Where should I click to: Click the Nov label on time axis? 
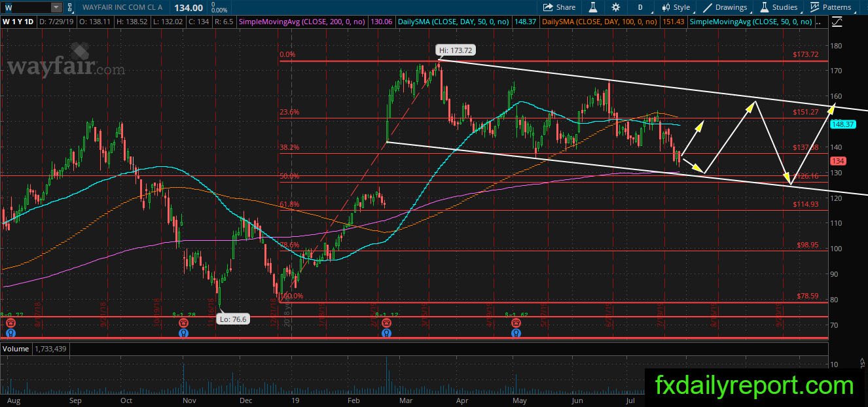pos(189,400)
